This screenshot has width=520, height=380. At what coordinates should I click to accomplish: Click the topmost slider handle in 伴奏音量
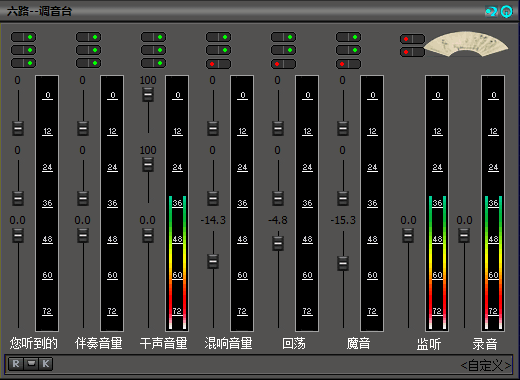(83, 128)
